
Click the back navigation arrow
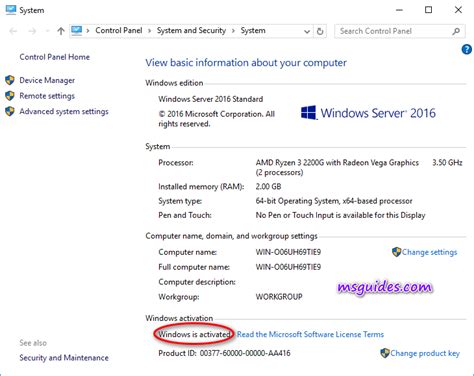(13, 31)
